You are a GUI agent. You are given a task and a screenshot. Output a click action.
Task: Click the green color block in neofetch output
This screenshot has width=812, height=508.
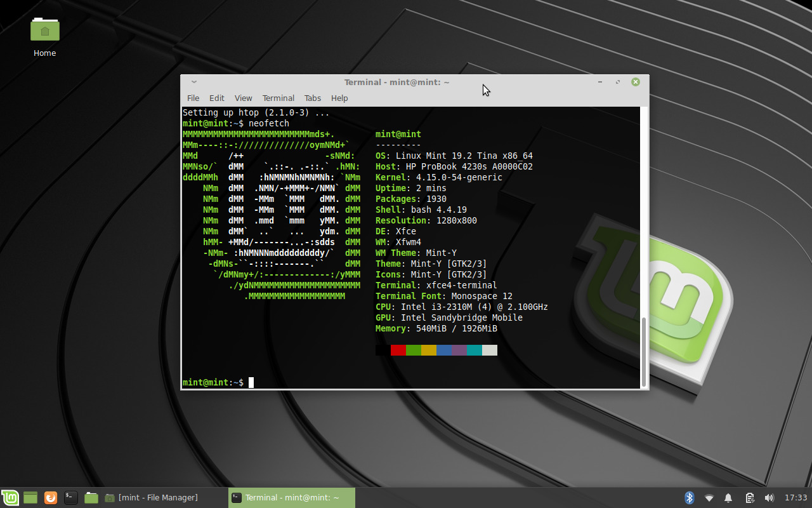(x=414, y=350)
